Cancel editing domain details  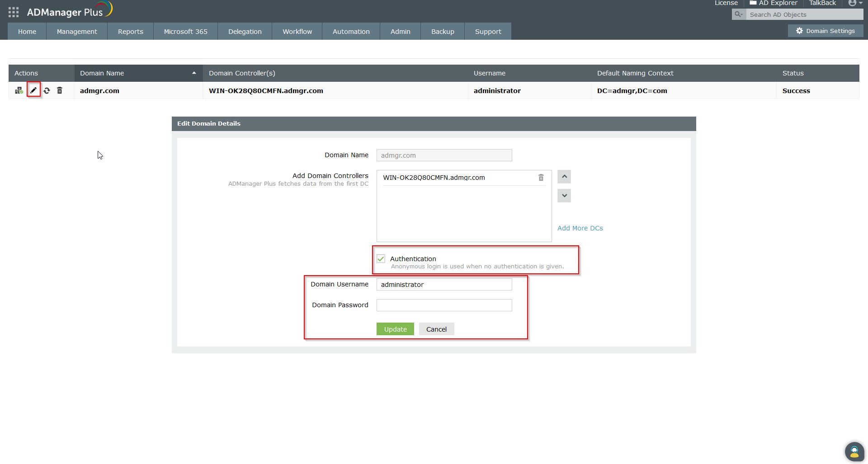(436, 329)
